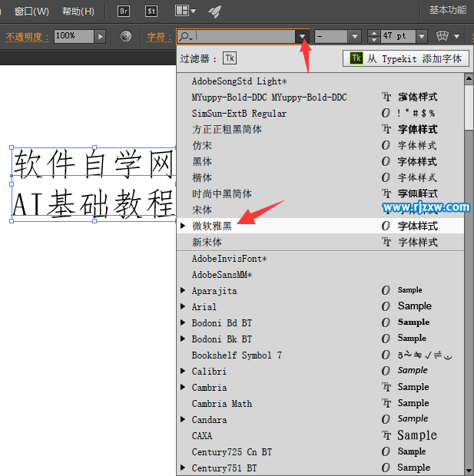Viewport: 474px width, 476px height.
Task: Select AdobeInvisFont font
Action: coord(320,259)
